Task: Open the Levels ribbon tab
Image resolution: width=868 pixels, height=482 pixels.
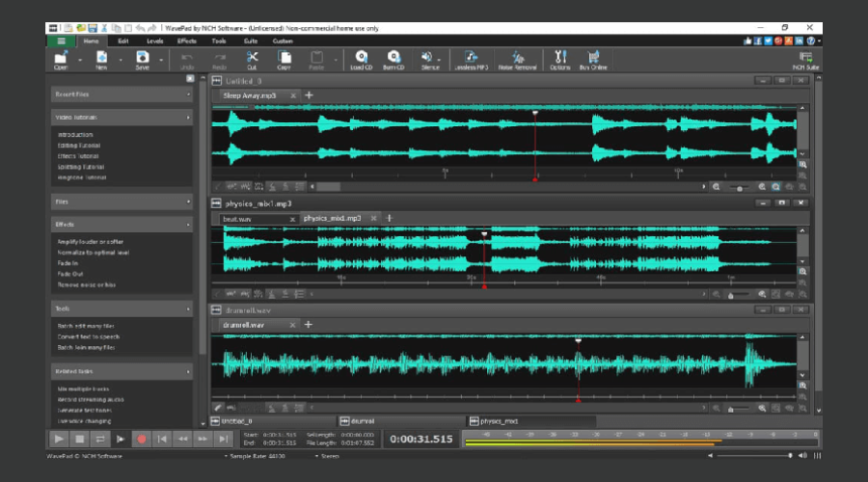Action: 154,40
